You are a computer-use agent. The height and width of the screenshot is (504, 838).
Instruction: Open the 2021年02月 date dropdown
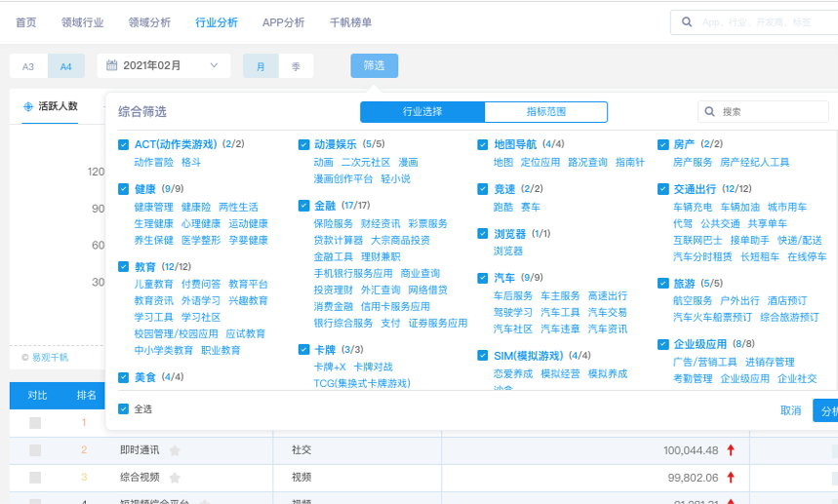164,65
